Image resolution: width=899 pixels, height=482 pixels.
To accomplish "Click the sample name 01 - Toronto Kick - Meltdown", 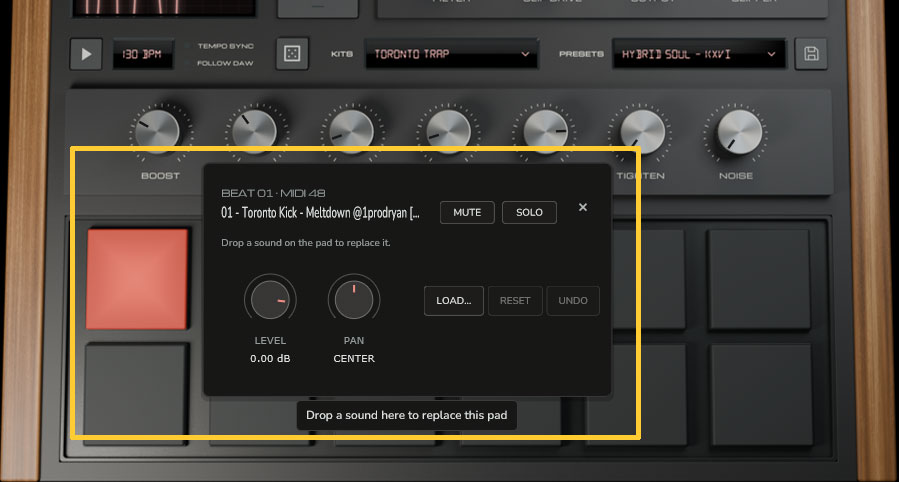I will 320,213.
